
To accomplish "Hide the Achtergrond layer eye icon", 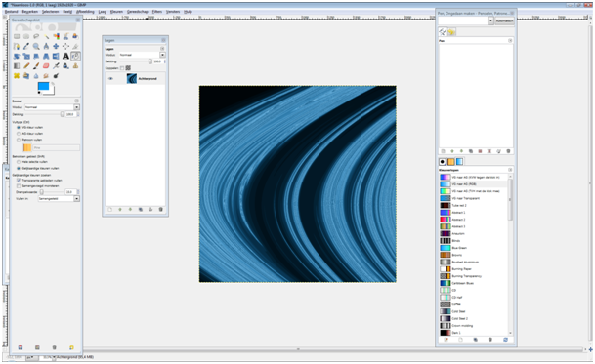I will tap(110, 79).
